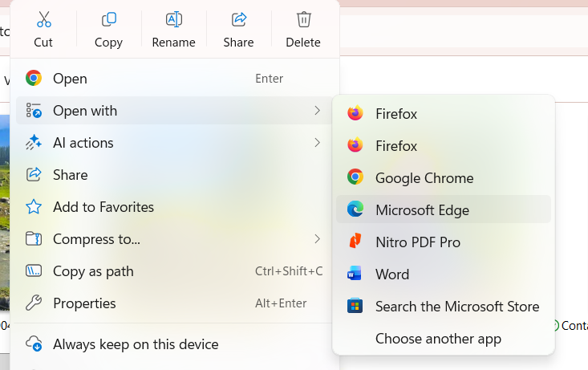
Task: Click the Alt+Enter shortcut text
Action: click(x=281, y=303)
